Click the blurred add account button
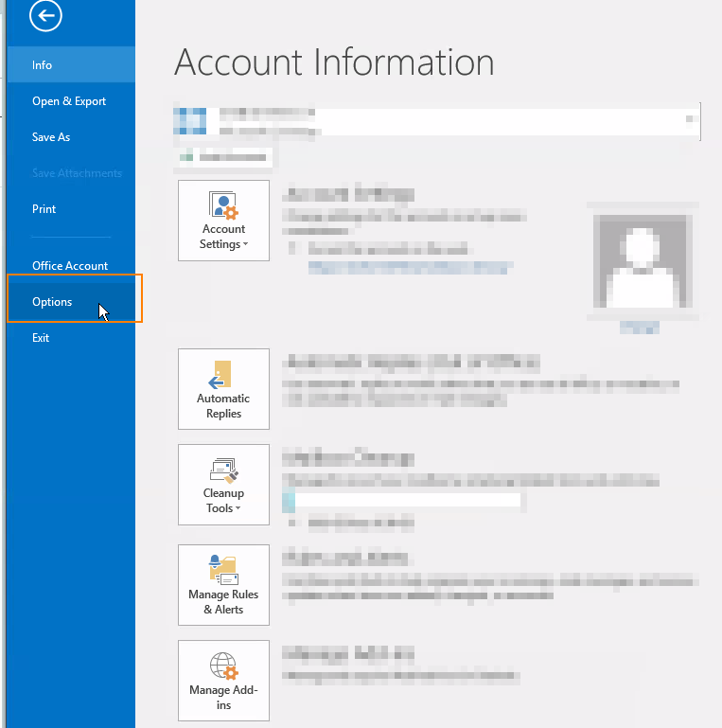The height and width of the screenshot is (728, 722). pos(225,157)
